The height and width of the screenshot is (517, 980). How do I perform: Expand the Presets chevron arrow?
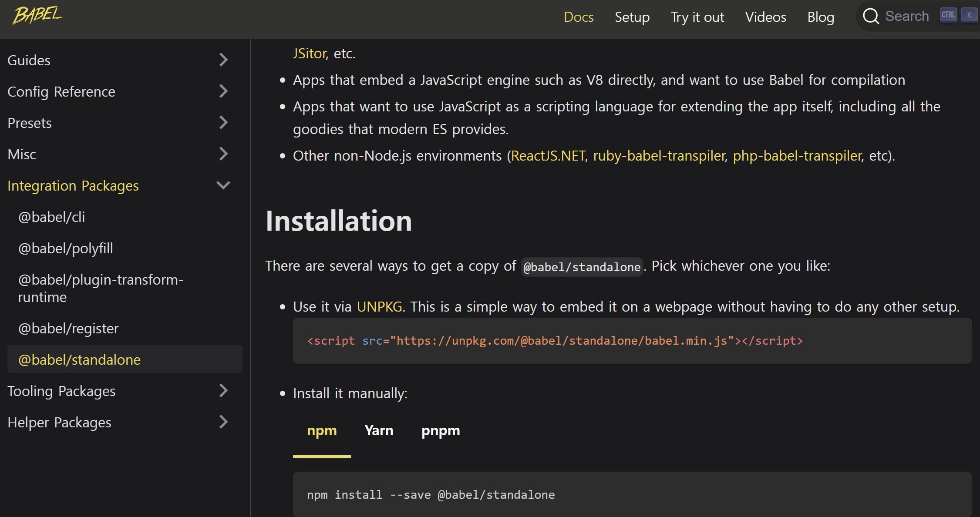coord(223,122)
